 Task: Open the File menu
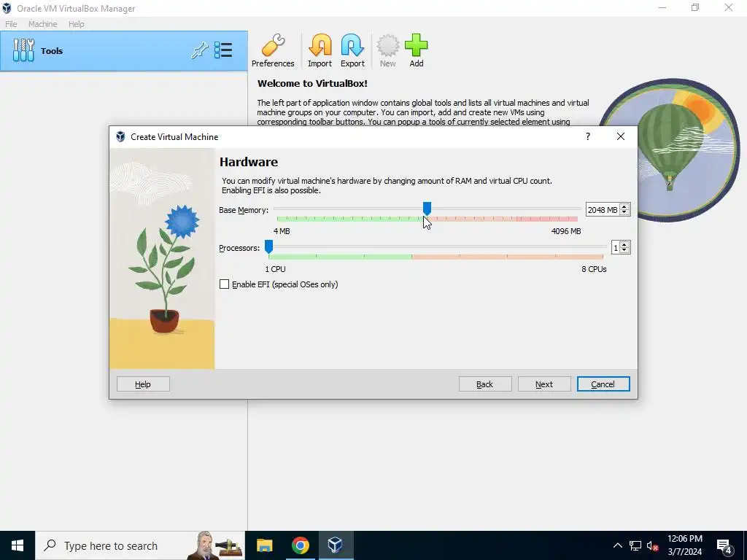click(x=11, y=24)
